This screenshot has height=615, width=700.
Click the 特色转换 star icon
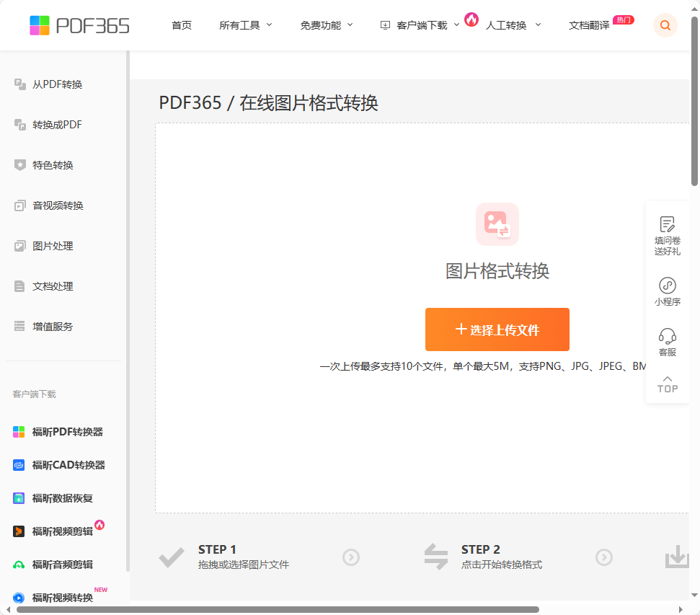point(20,165)
